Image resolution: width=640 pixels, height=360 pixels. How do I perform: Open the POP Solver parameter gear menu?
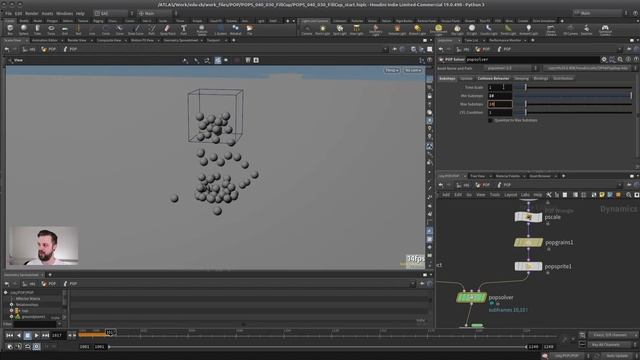604,60
